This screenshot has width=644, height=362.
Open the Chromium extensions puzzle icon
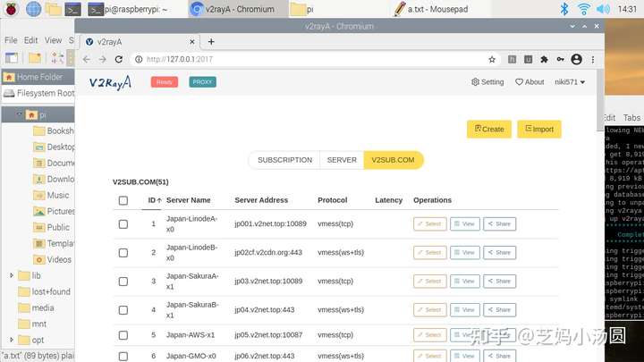[544, 60]
